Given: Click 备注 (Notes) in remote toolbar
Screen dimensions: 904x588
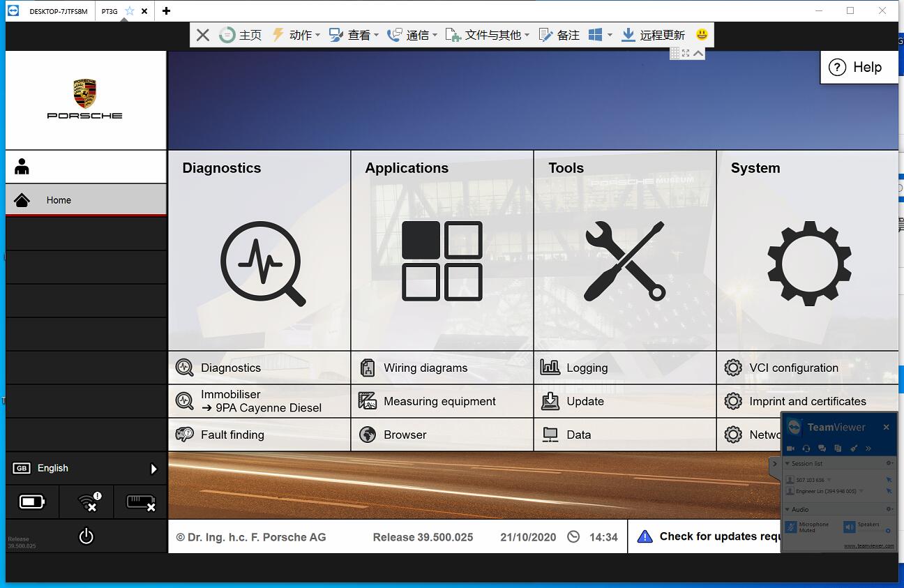Looking at the screenshot, I should (x=559, y=35).
